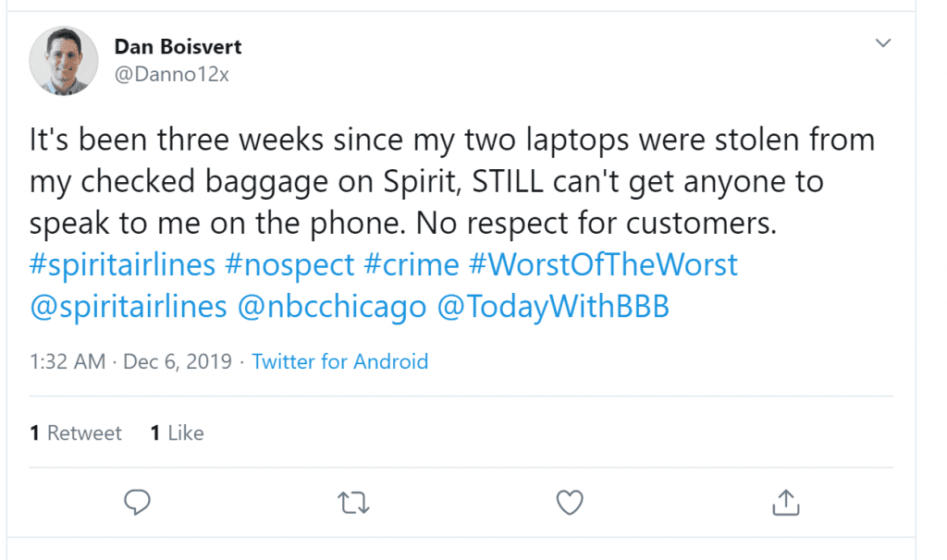Open the #spiritairlines hashtag

(122, 265)
